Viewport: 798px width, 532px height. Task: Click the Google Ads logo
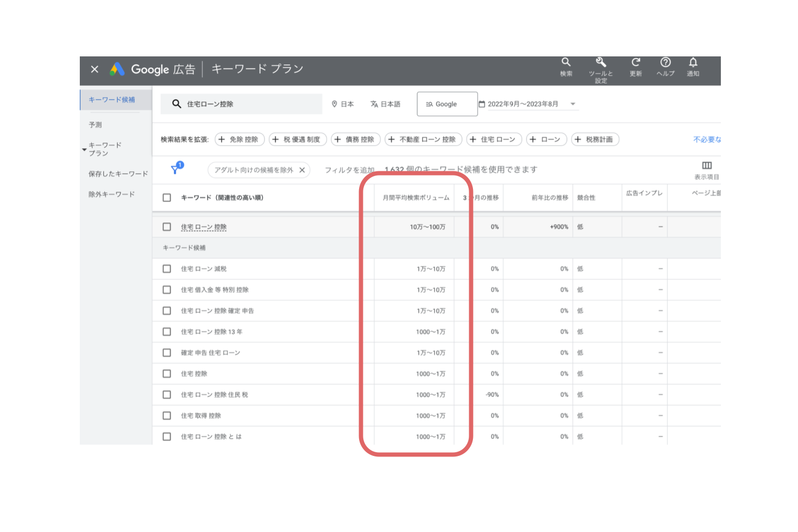(117, 69)
